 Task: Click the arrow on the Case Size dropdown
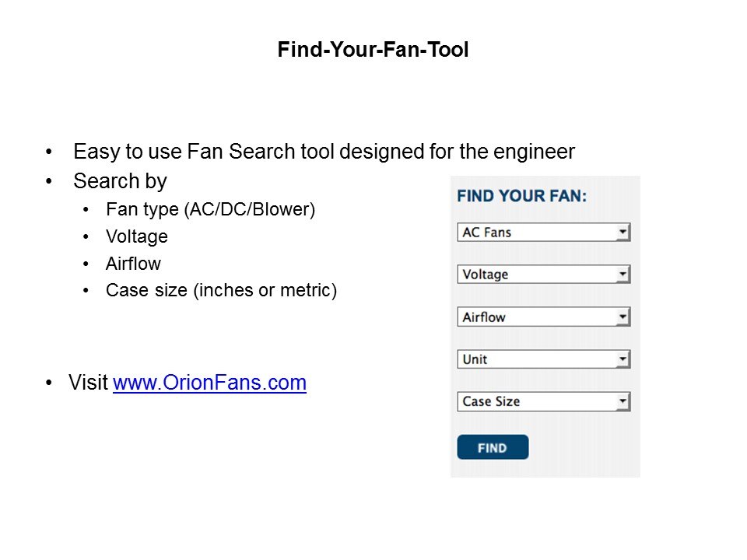pos(622,402)
